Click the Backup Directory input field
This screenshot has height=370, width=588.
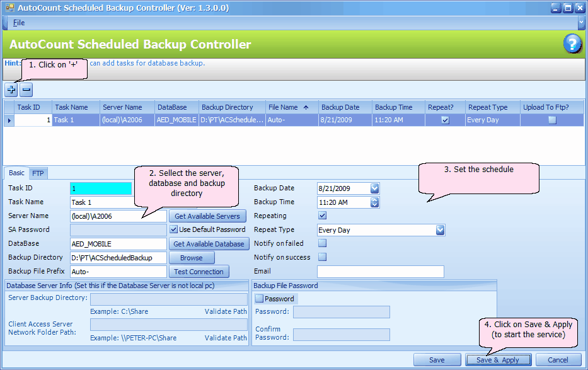[118, 258]
